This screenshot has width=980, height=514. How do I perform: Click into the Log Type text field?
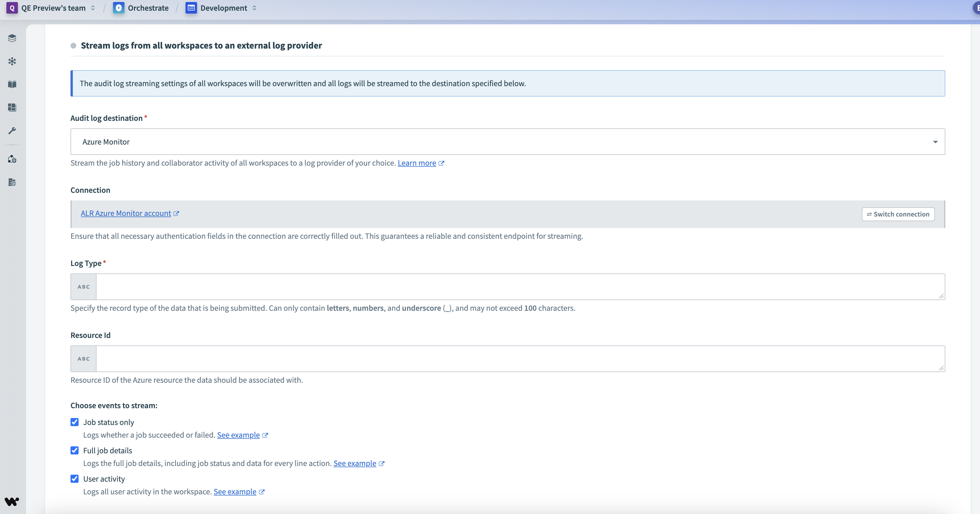(520, 287)
